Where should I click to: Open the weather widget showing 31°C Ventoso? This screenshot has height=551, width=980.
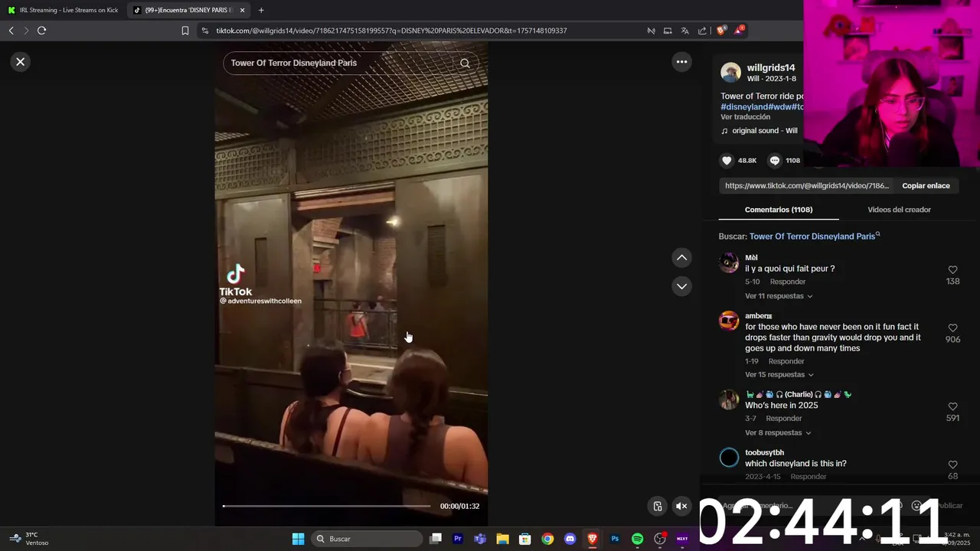click(29, 539)
